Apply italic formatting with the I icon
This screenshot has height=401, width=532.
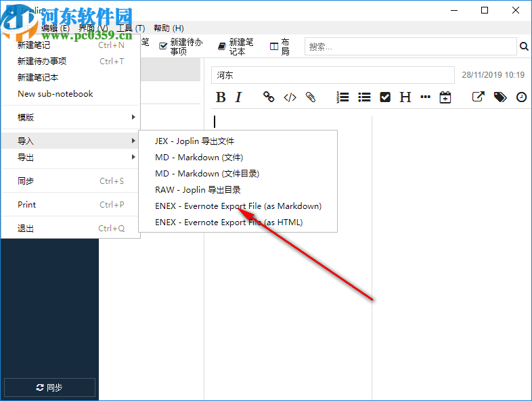[x=238, y=97]
